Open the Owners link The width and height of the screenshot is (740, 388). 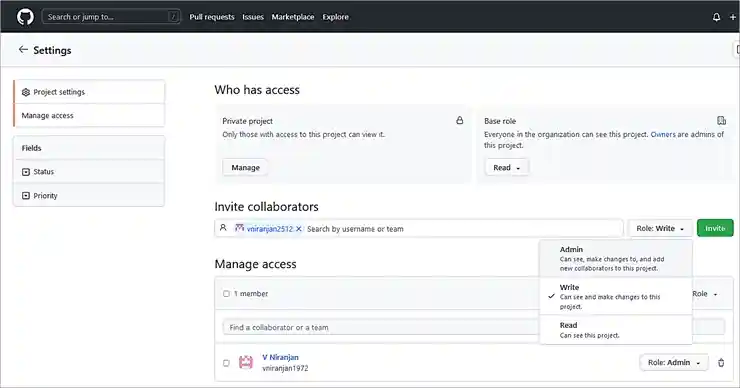[663, 135]
